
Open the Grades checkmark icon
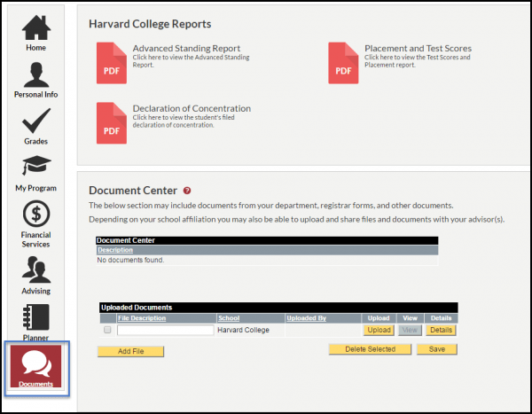(x=35, y=124)
